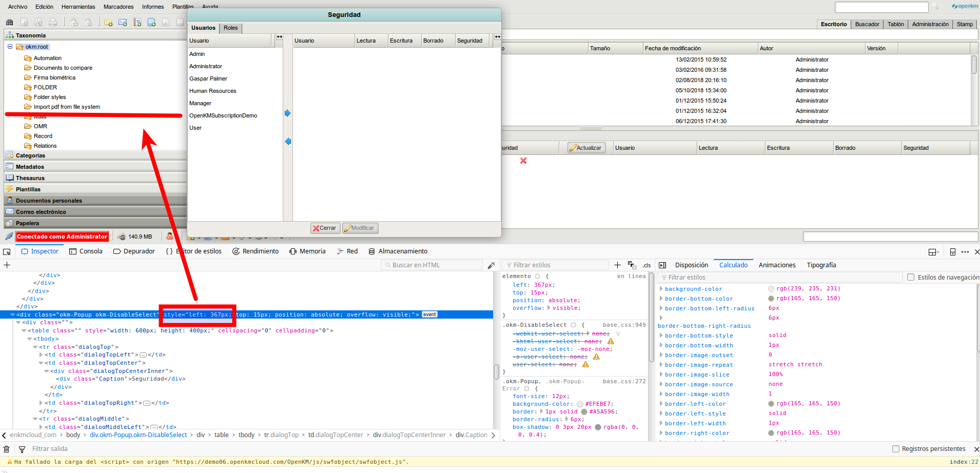
Task: Expand the background-color computed property
Action: [661, 289]
